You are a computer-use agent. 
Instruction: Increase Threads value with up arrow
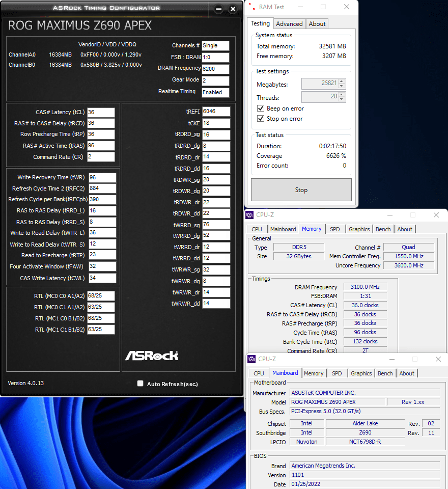point(342,95)
